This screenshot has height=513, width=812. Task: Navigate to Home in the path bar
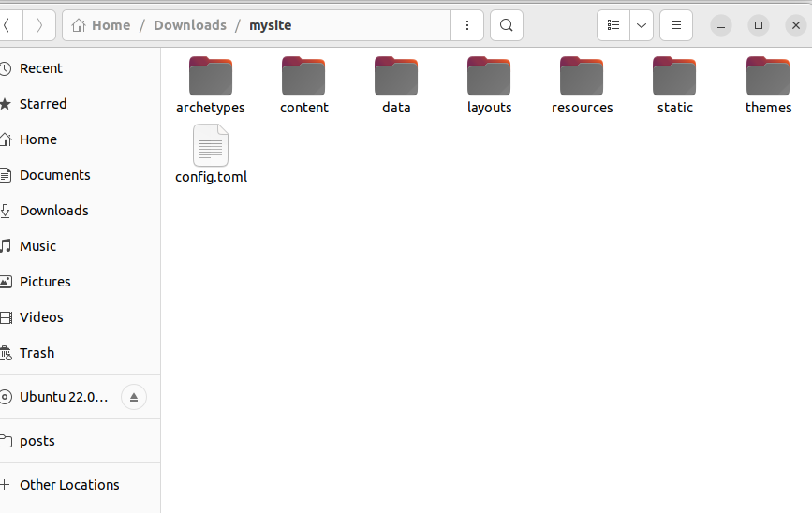111,25
